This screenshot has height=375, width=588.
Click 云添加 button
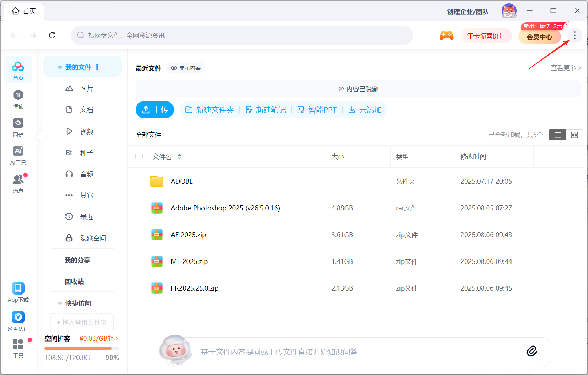point(365,110)
